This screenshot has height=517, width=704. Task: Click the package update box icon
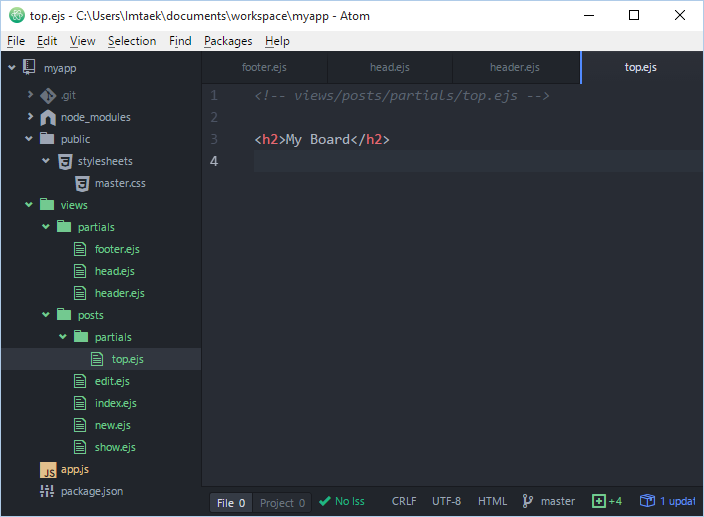click(x=647, y=500)
